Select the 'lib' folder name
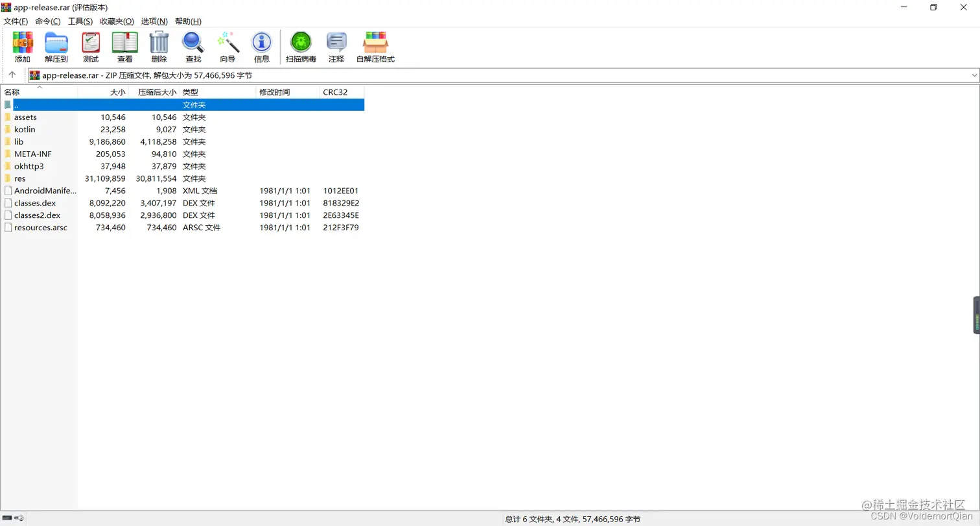The image size is (980, 526). [19, 142]
